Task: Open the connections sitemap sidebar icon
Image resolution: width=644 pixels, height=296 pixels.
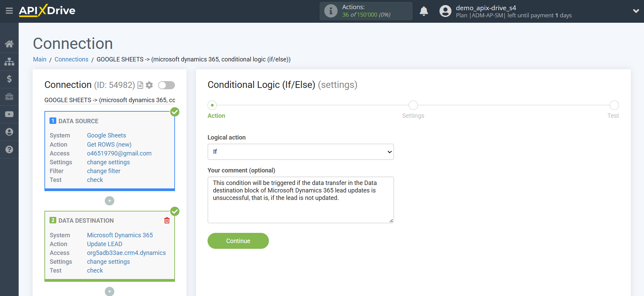Action: pos(9,61)
